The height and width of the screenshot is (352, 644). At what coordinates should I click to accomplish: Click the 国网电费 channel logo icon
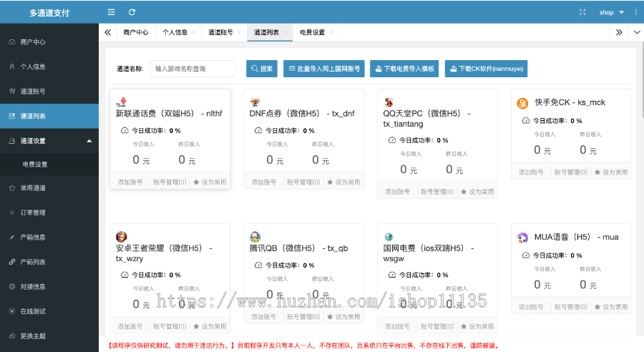(389, 237)
